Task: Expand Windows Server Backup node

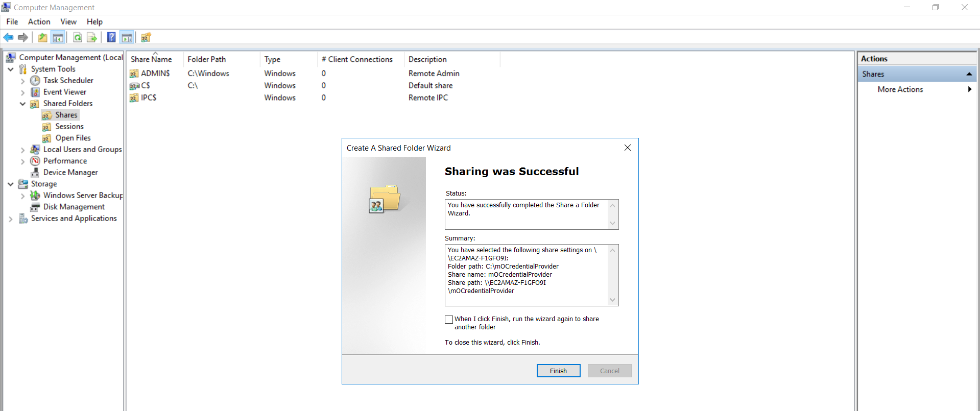Action: point(22,196)
